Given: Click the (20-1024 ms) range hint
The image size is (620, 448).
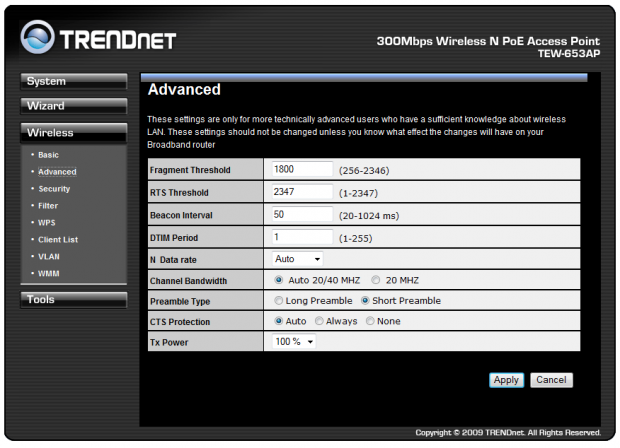Looking at the screenshot, I should point(369,216).
